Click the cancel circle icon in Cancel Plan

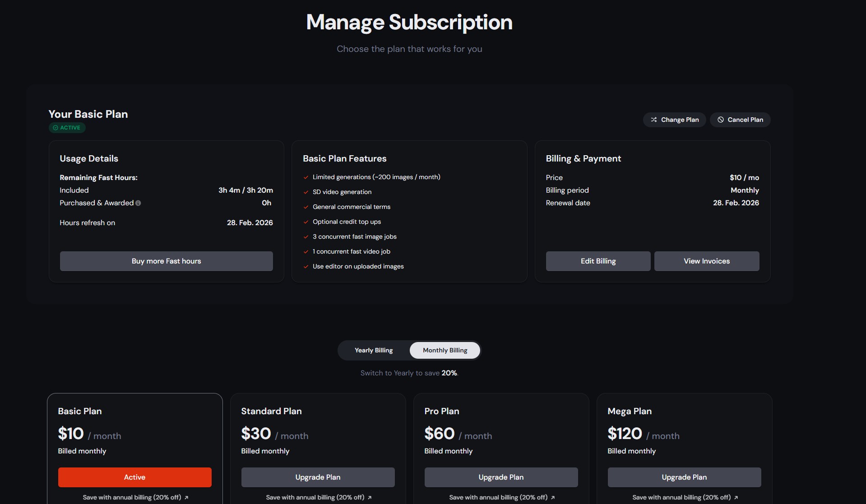[720, 120]
